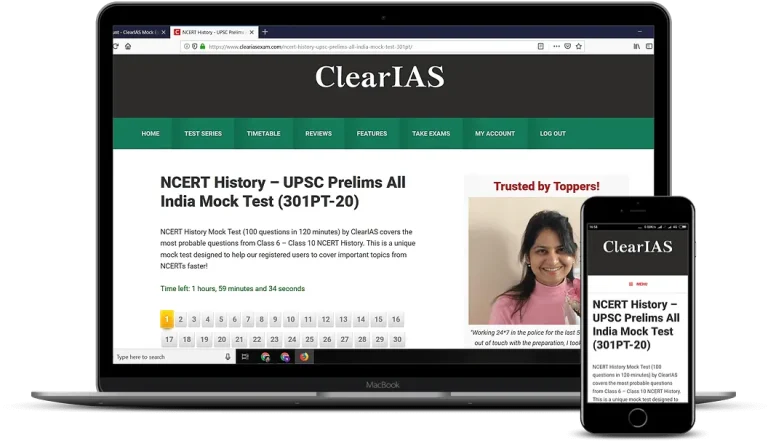Go to question 28
This screenshot has width=768, height=441.
point(362,340)
